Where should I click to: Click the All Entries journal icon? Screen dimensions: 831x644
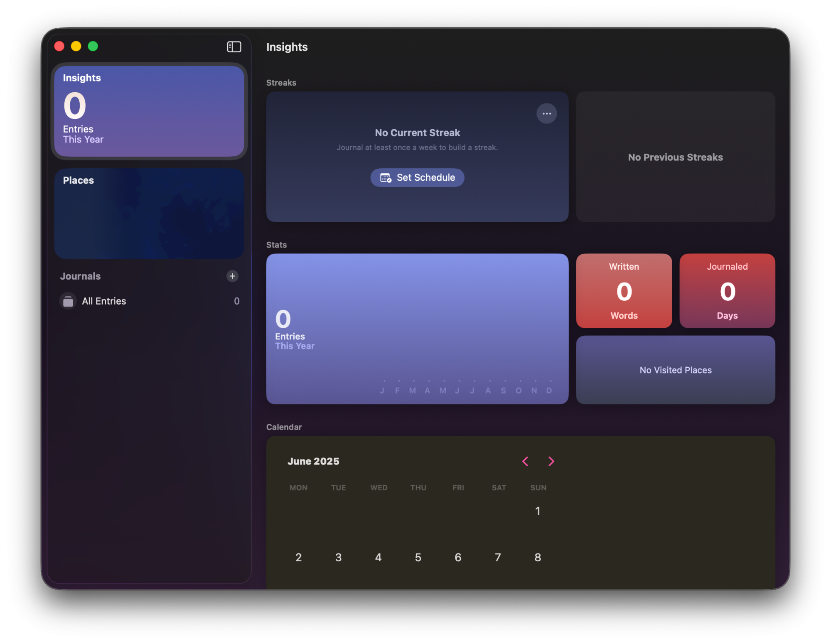pyautogui.click(x=68, y=301)
